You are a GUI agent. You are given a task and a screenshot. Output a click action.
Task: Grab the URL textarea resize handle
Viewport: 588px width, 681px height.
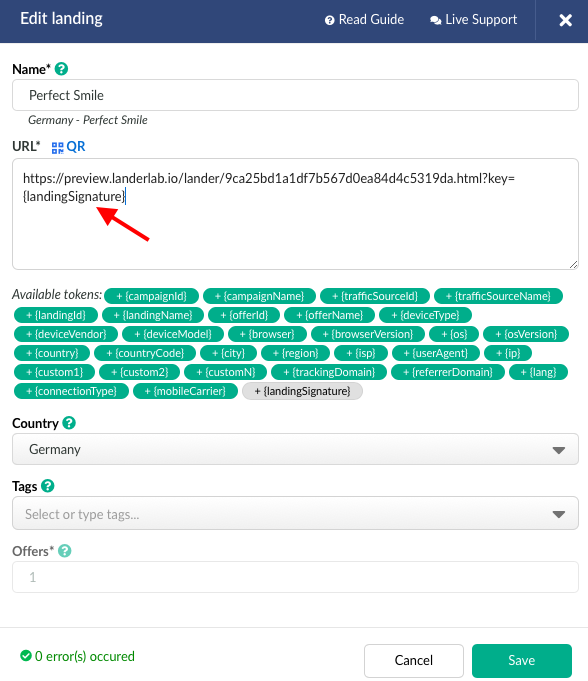(573, 264)
